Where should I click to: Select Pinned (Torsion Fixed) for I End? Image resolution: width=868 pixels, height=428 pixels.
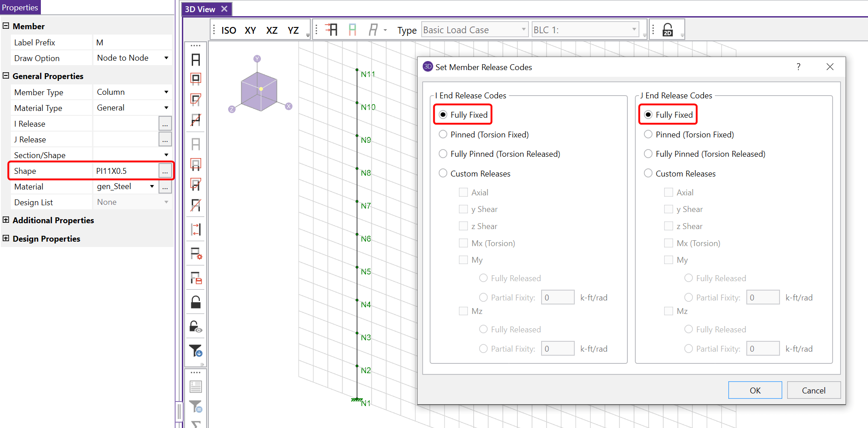point(443,134)
